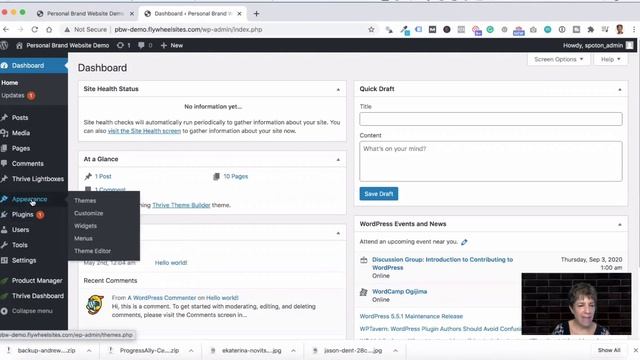Click Save Draft button
This screenshot has height=360, width=640.
click(x=378, y=194)
